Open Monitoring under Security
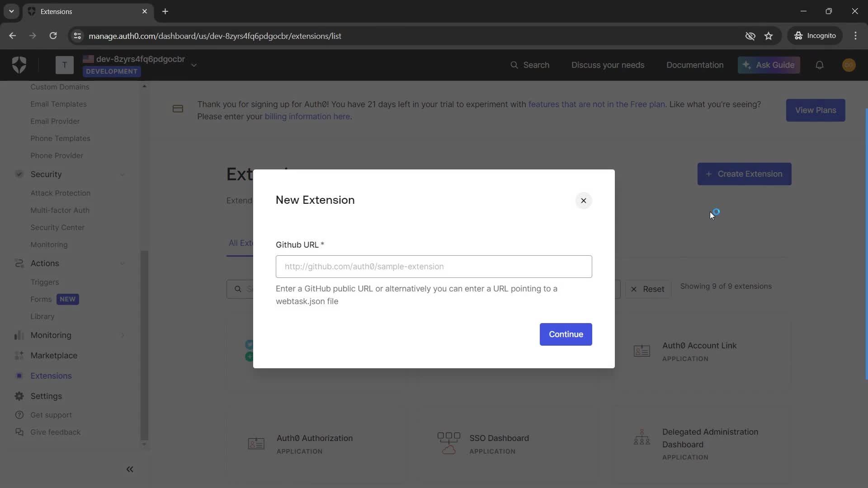 tap(49, 244)
